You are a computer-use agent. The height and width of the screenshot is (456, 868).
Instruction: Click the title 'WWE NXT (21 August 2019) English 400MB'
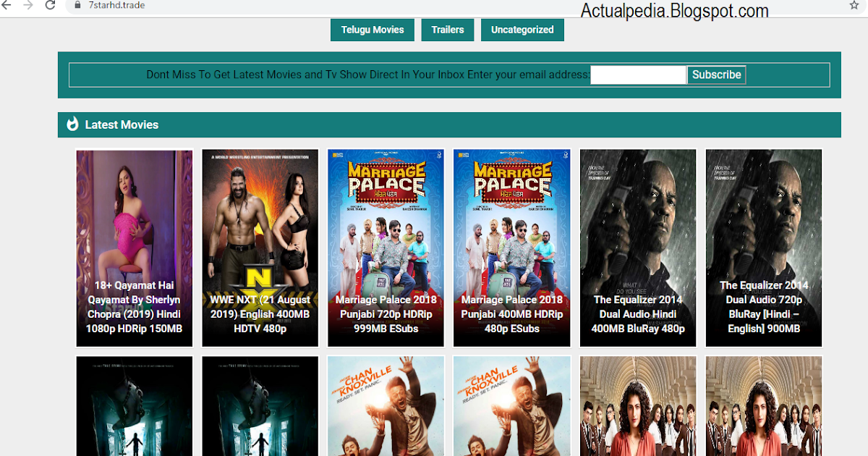coord(260,314)
